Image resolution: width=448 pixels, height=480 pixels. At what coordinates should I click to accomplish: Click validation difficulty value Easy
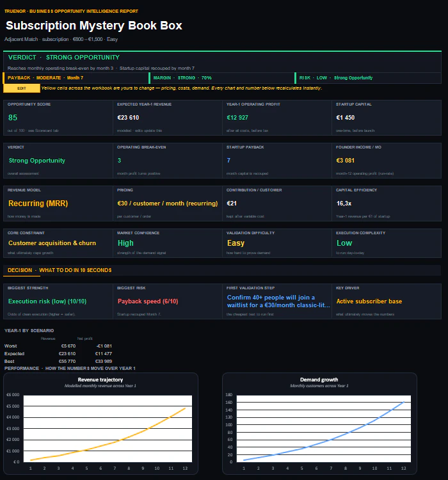(x=236, y=243)
